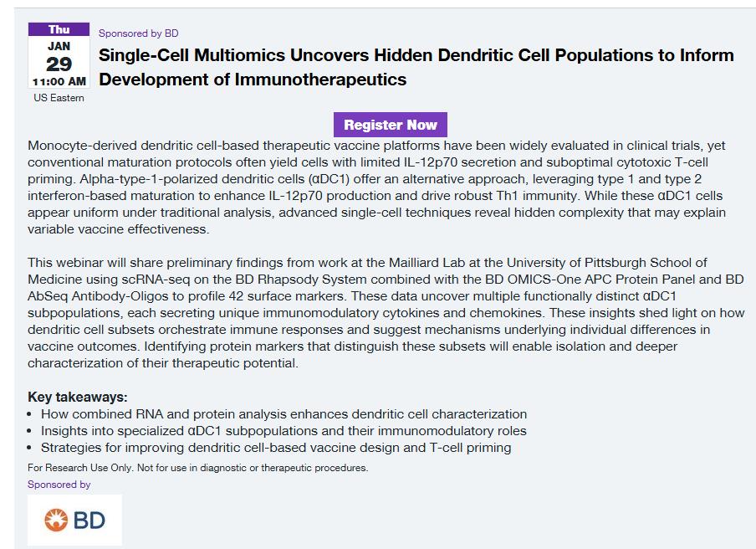The height and width of the screenshot is (549, 756).
Task: Click the blue BD letters in the logo
Action: (x=89, y=520)
